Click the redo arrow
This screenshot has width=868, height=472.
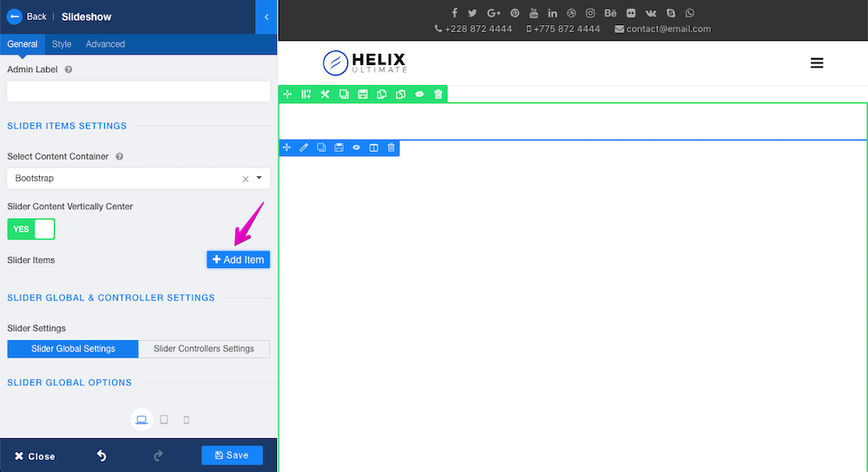pyautogui.click(x=158, y=456)
